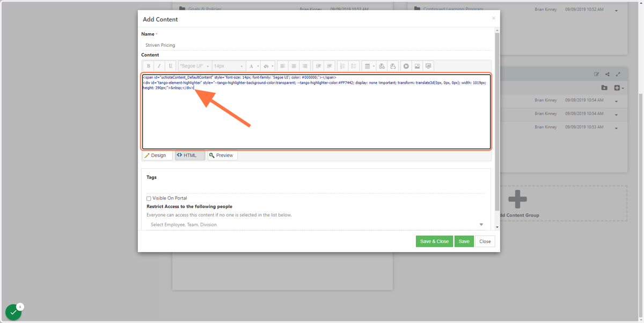Insert a bulleted list
This screenshot has height=323, width=644.
pyautogui.click(x=354, y=66)
